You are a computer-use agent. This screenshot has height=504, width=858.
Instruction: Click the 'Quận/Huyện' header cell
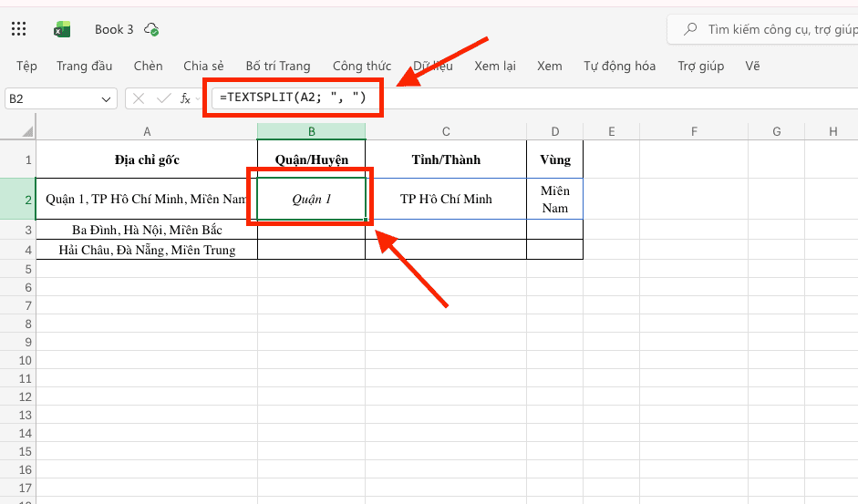(x=311, y=159)
